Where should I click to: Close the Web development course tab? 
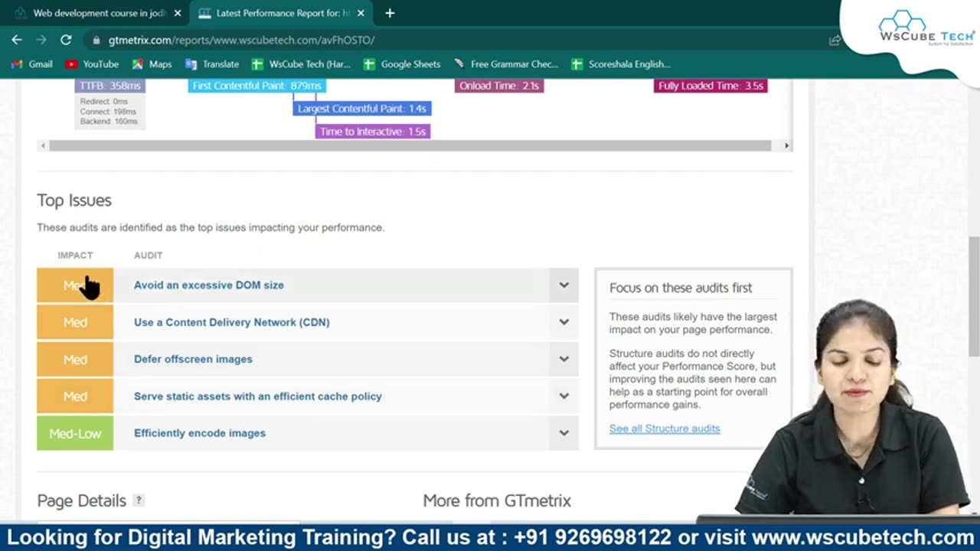tap(178, 13)
